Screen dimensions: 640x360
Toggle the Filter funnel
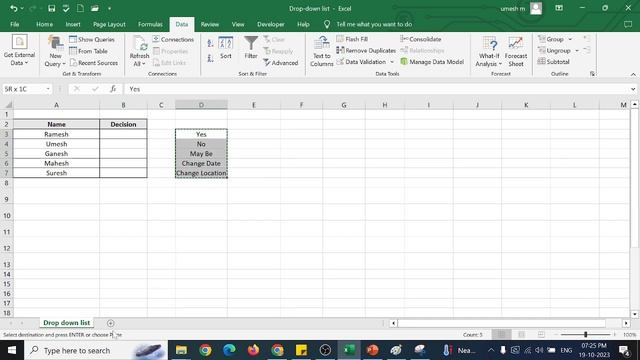point(251,48)
